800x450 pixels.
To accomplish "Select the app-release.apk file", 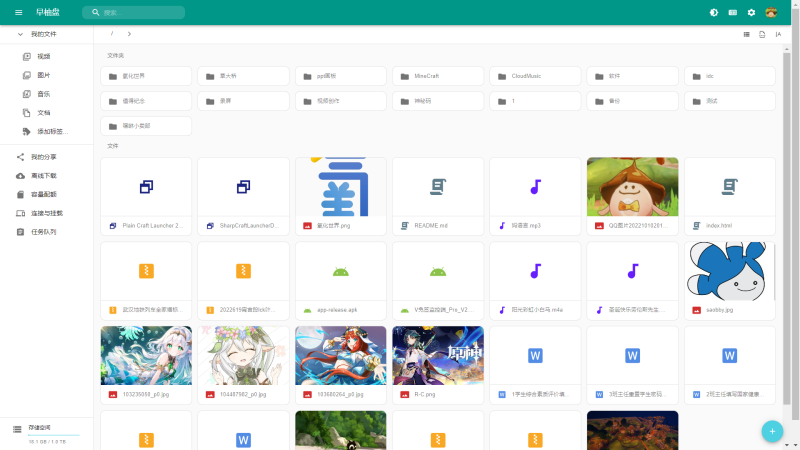I will coord(340,281).
